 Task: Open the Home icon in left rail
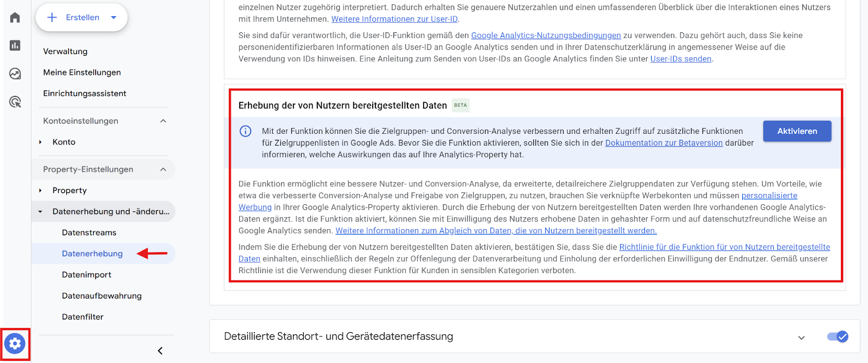15,17
